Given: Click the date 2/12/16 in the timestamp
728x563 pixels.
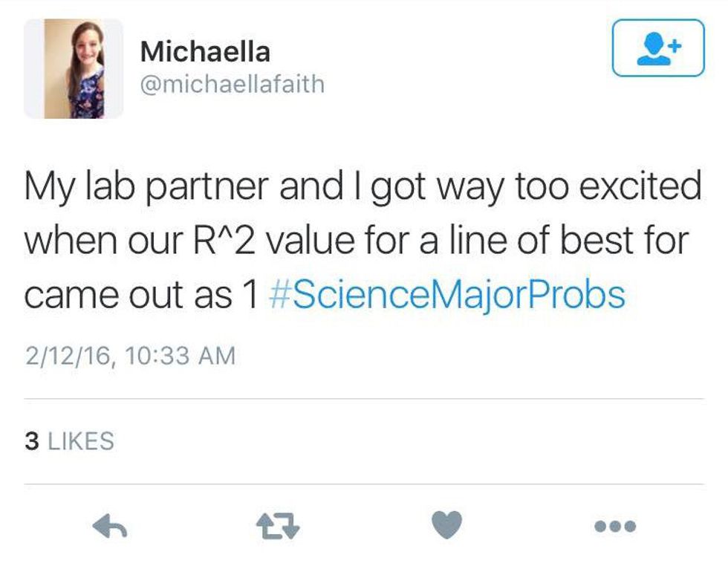Looking at the screenshot, I should coord(67,356).
